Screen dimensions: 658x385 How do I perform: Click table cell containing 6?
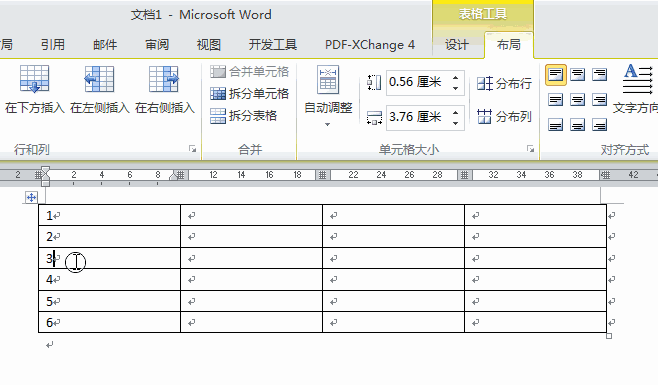(109, 322)
